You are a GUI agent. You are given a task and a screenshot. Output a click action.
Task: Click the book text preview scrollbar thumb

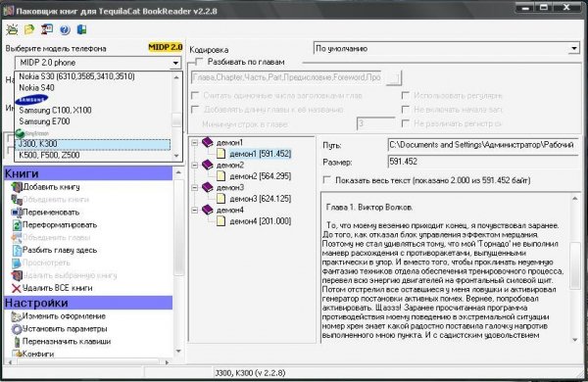(575, 265)
